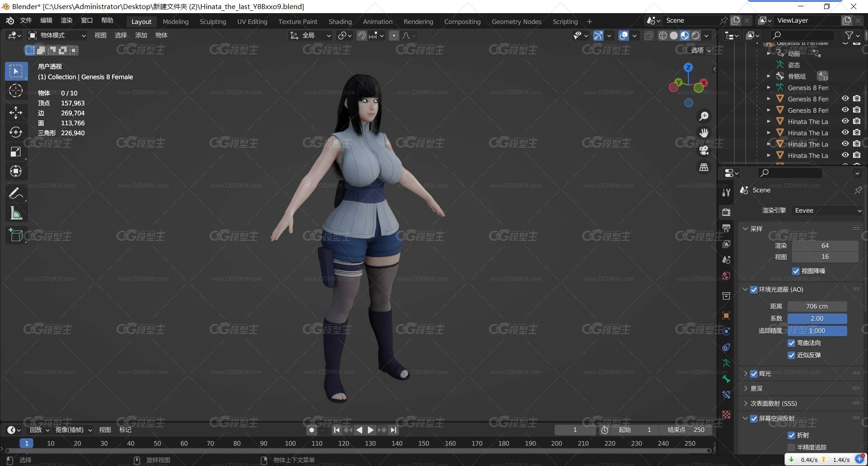Viewport: 868px width, 466px height.
Task: Open the 编辑 menu
Action: tap(46, 20)
